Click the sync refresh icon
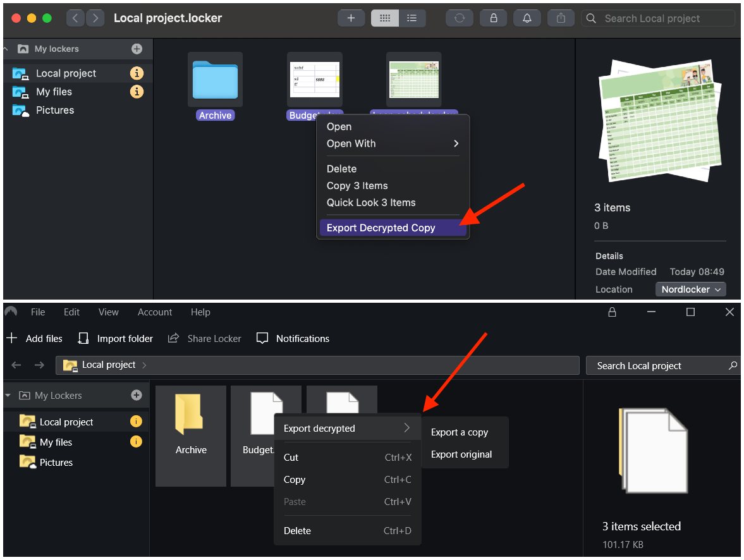Screen dimensions: 744x560 (460, 18)
